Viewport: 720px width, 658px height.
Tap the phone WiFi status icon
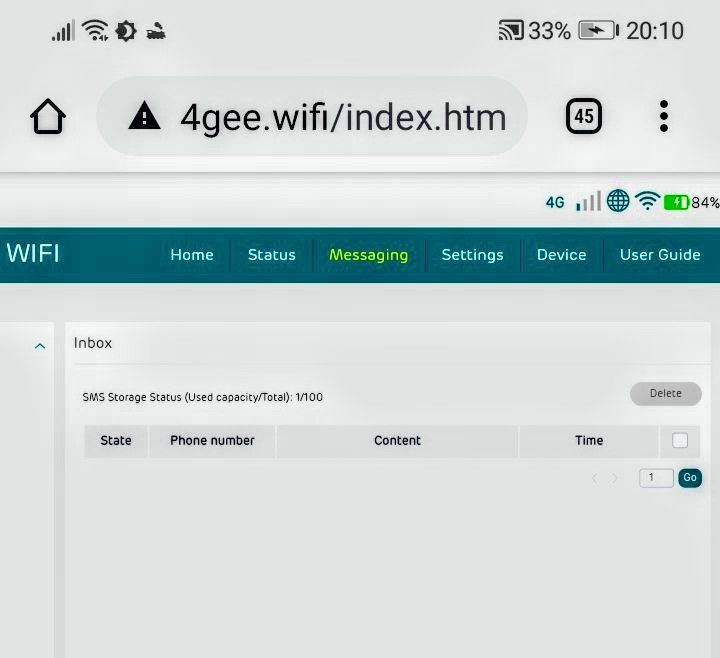pyautogui.click(x=95, y=31)
